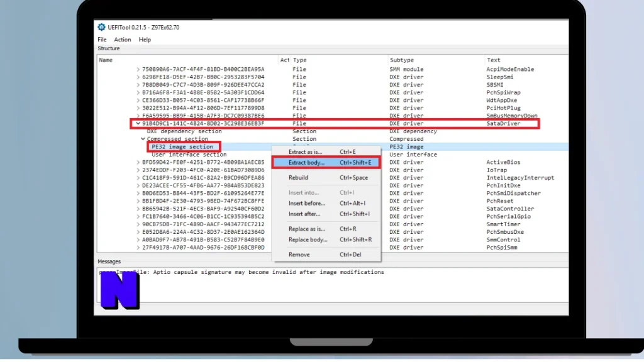Viewport: 644px width, 362px height.
Task: Expand the 2374EDDF-F203-4FC0 file entry
Action: 138,170
